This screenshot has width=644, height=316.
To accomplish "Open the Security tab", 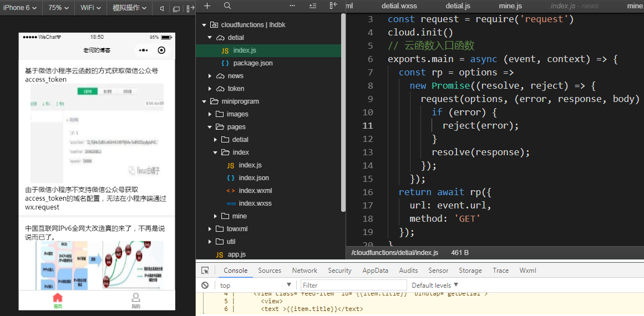I will pos(339,271).
